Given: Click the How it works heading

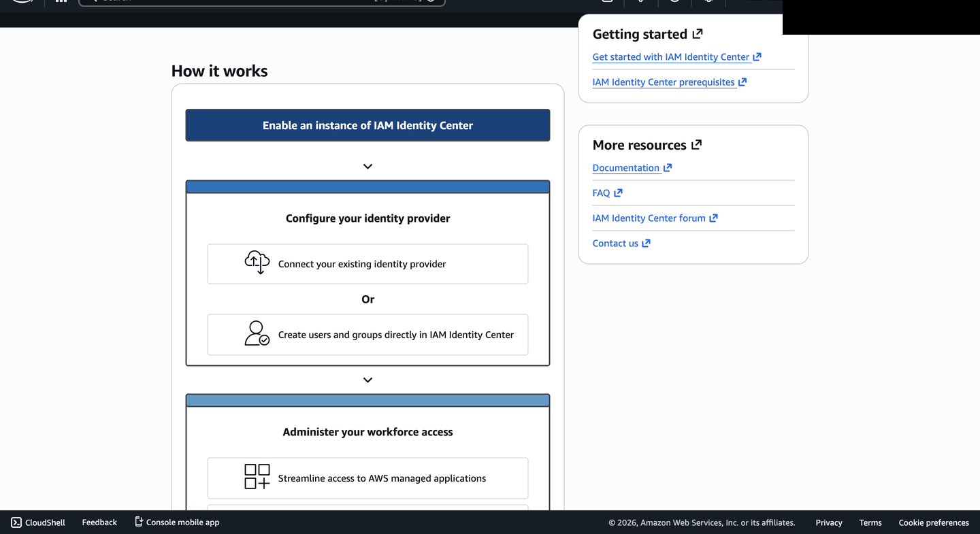Looking at the screenshot, I should [x=219, y=71].
